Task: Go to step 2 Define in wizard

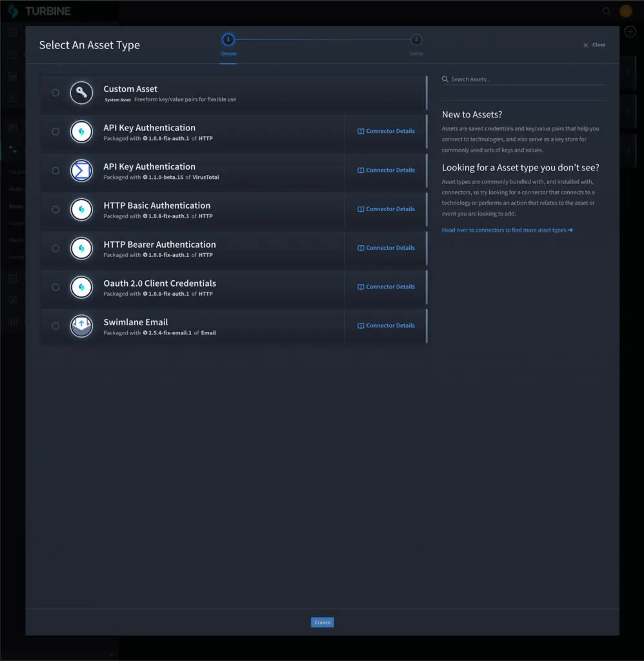Action: click(x=416, y=40)
